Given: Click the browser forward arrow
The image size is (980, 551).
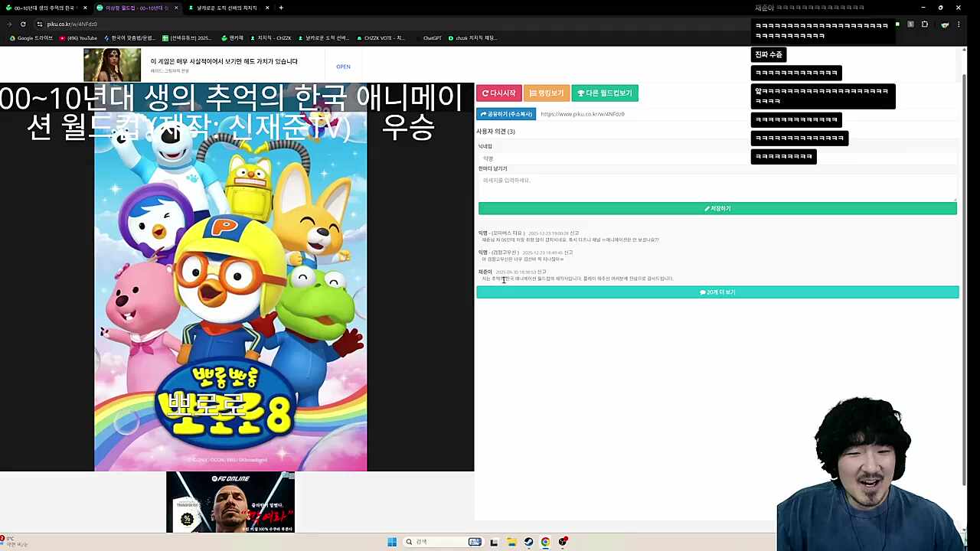Looking at the screenshot, I should tap(9, 24).
